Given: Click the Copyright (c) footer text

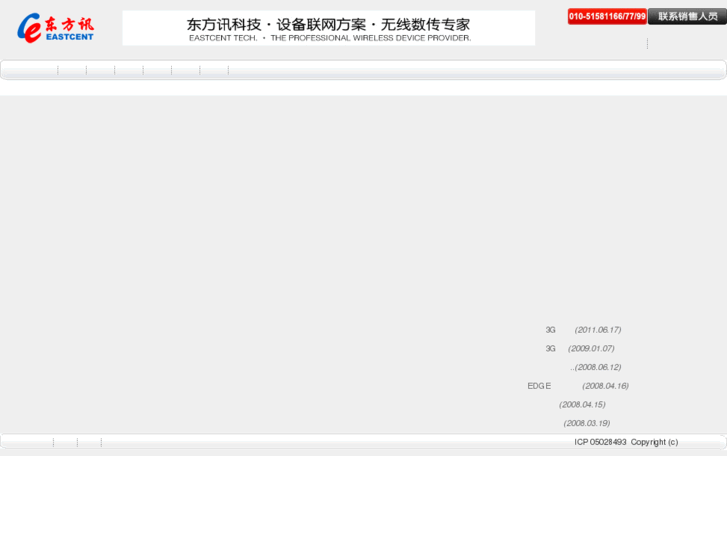Looking at the screenshot, I should (654, 442).
